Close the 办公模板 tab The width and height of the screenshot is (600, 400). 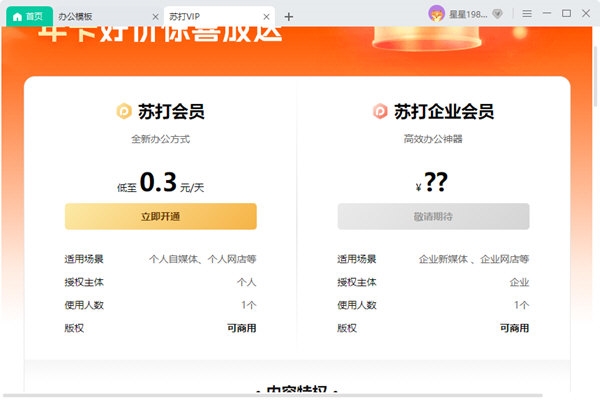[155, 16]
